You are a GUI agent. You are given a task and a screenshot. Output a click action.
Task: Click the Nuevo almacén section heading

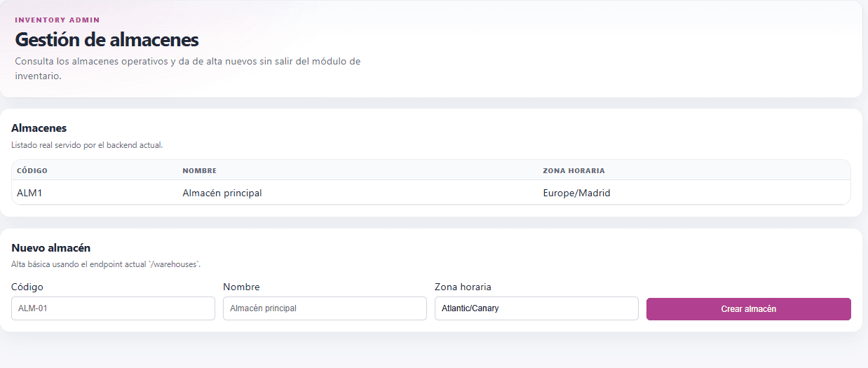[x=50, y=248]
